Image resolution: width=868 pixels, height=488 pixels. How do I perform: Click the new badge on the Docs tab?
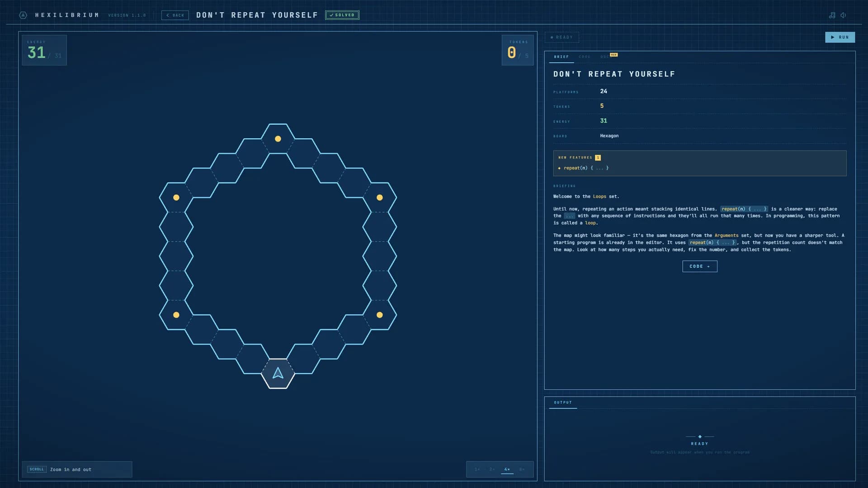tap(613, 55)
